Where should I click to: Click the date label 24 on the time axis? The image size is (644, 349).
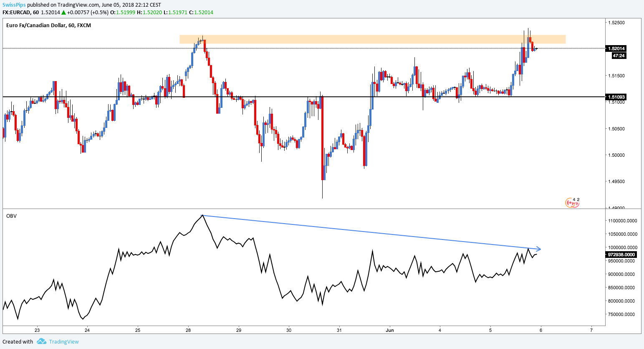[x=87, y=330]
